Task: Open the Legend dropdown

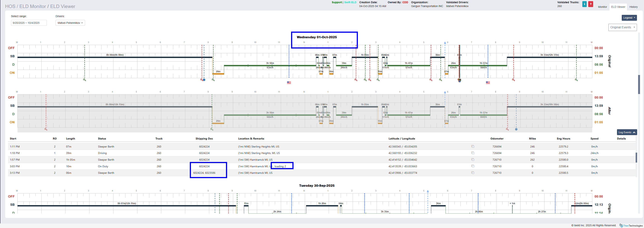Action: point(629,18)
